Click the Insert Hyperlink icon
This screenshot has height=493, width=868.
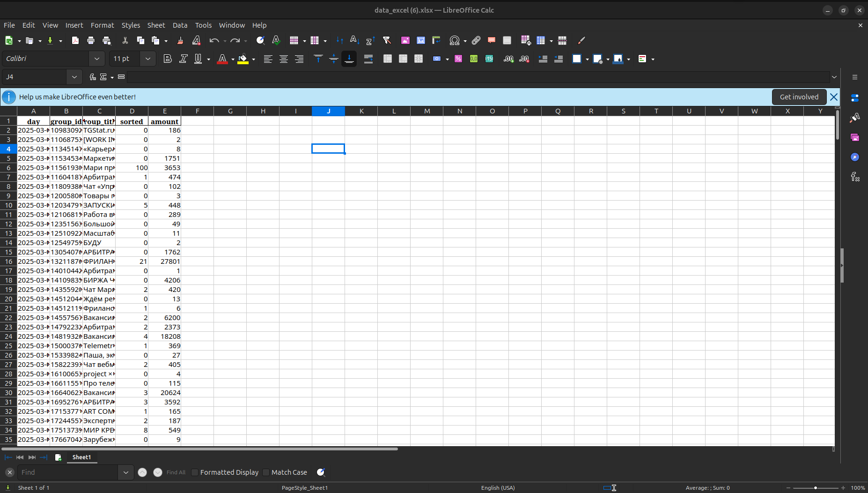476,41
